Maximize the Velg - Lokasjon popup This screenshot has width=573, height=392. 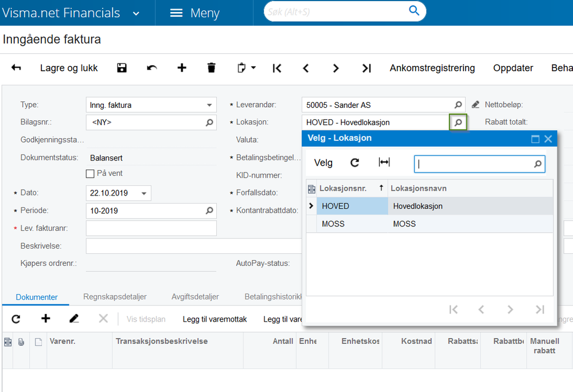point(535,139)
